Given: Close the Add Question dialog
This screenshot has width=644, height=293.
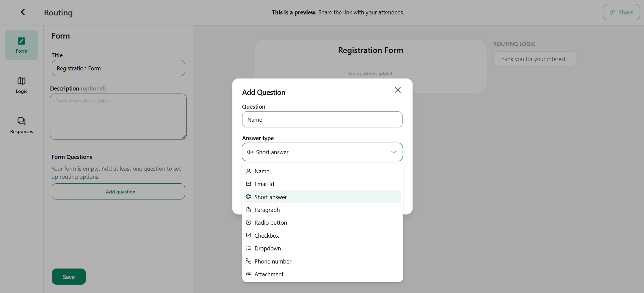Looking at the screenshot, I should click(x=398, y=90).
